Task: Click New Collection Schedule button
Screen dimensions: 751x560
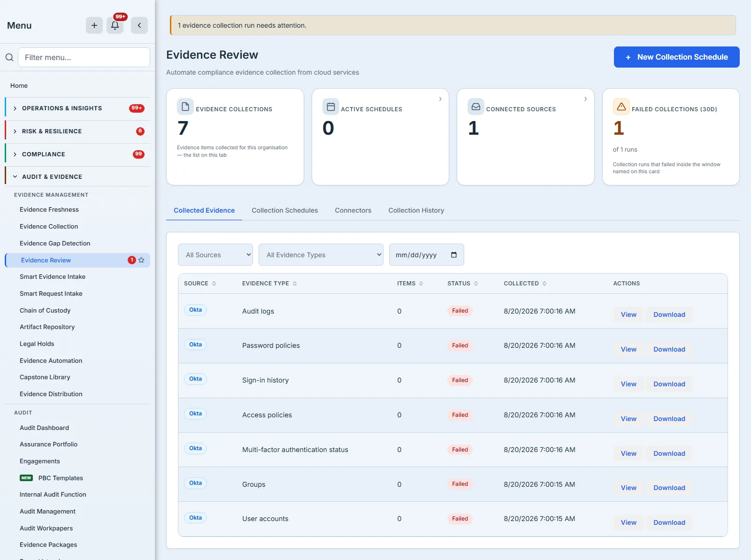Action: tap(677, 57)
